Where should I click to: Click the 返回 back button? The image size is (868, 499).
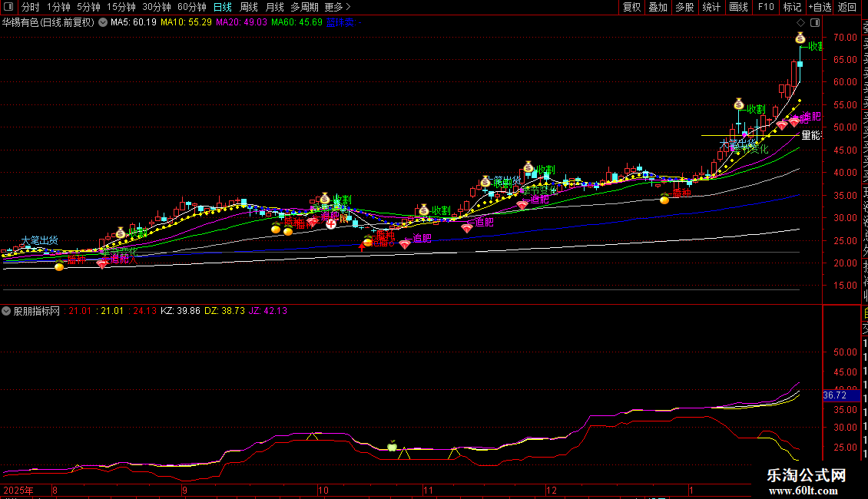pos(847,7)
